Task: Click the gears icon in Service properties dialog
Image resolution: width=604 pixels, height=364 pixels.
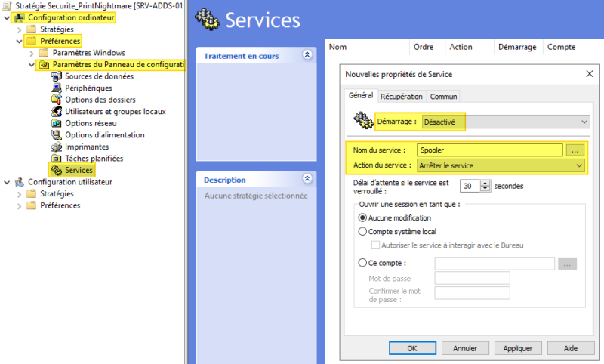Action: tap(363, 120)
